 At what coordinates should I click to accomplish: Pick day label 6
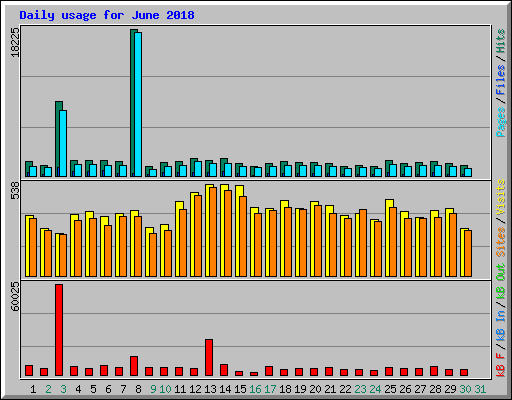pos(108,389)
